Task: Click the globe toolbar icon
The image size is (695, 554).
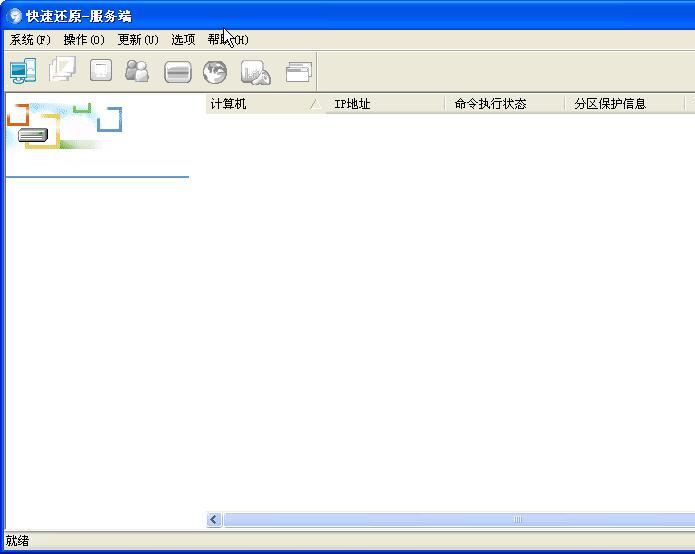Action: 215,72
